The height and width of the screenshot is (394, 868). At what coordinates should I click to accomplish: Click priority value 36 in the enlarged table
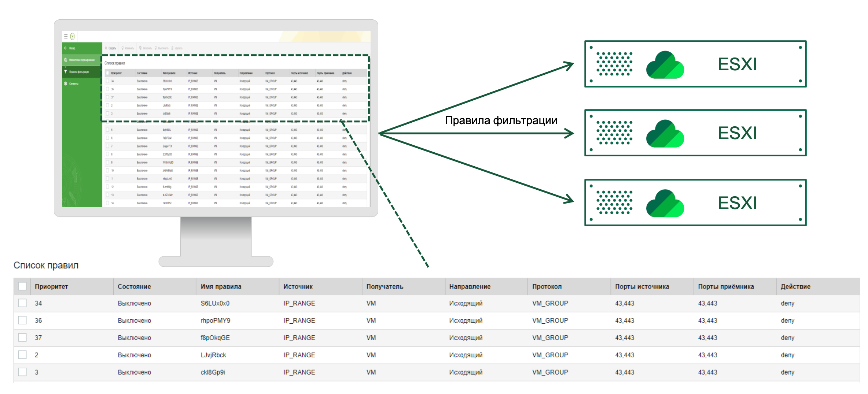point(38,320)
